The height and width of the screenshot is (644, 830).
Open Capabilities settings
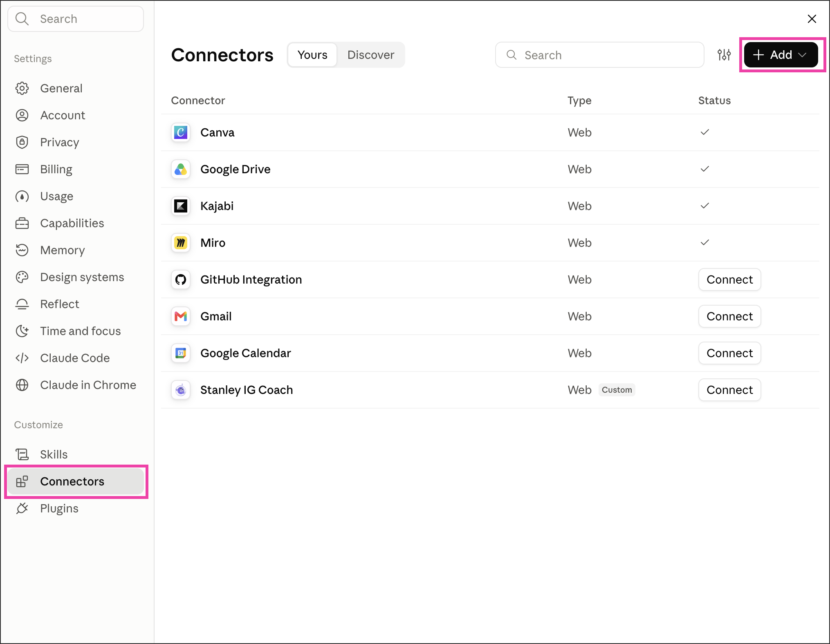76,223
